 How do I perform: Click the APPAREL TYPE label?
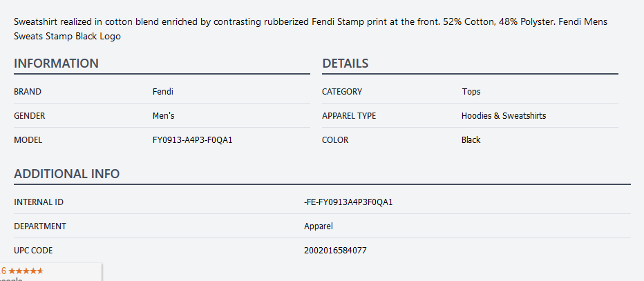coord(349,116)
